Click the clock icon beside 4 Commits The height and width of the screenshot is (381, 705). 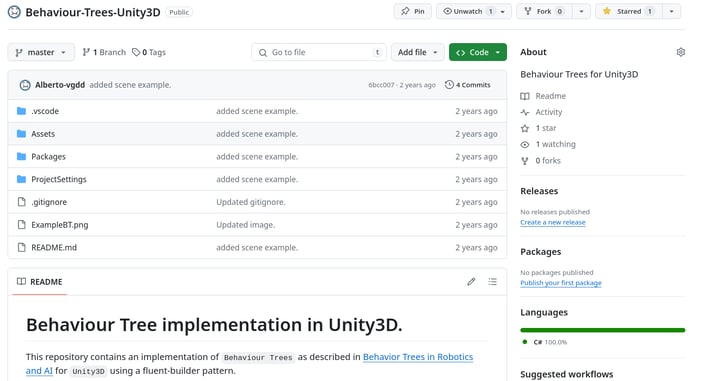[x=449, y=85]
